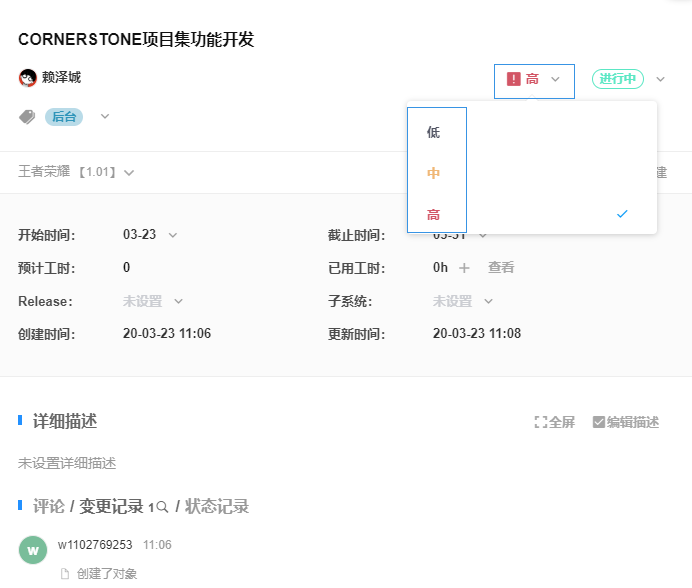Click the 更新时间 value 20-03-23 11:08
The height and width of the screenshot is (588, 692).
(x=477, y=333)
